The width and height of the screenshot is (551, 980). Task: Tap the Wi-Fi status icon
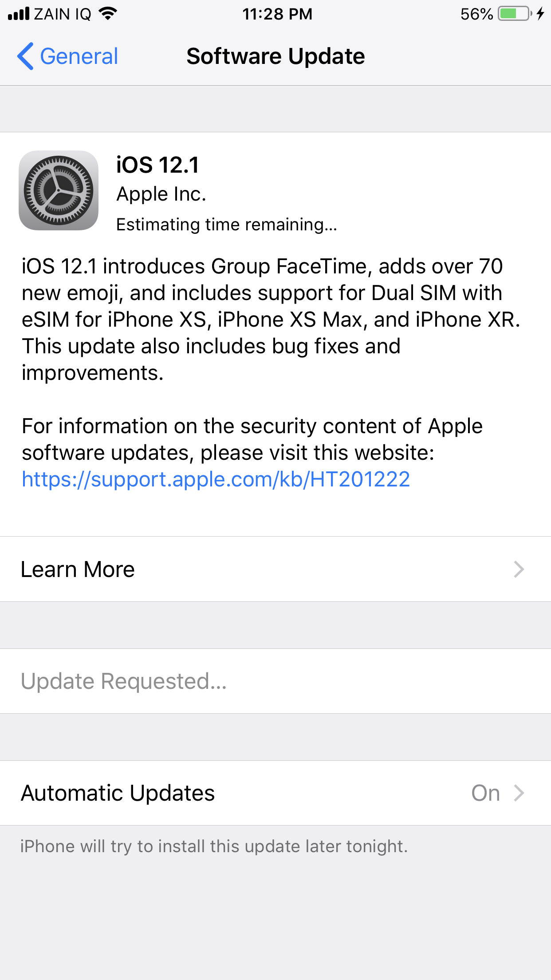(108, 14)
